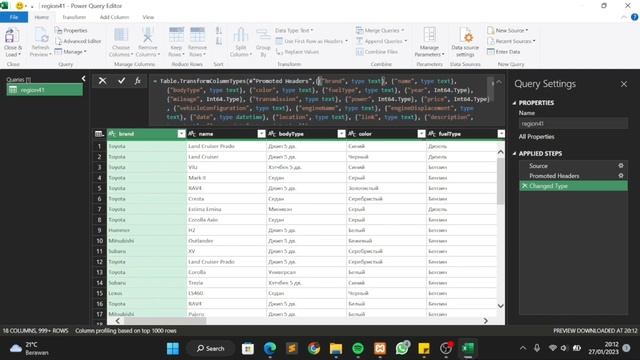Click the Choose Columns icon
Image resolution: width=640 pixels, height=360 pixels.
click(121, 36)
